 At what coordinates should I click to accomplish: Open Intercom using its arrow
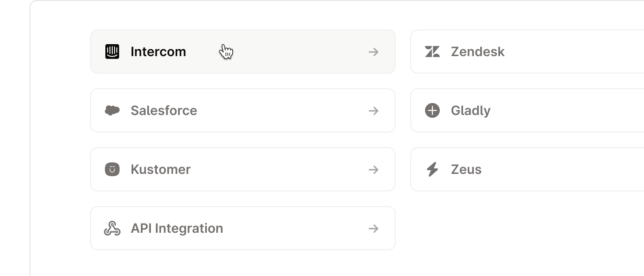[x=374, y=52]
